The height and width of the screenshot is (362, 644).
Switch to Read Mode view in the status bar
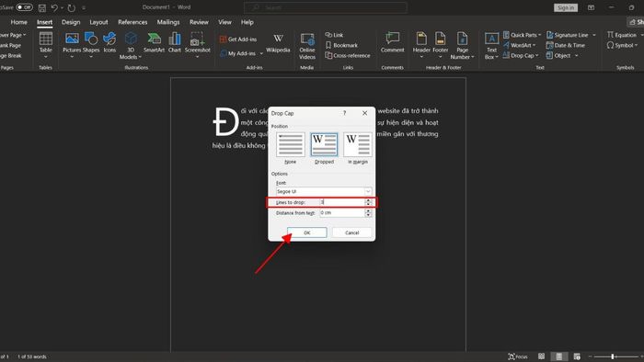pyautogui.click(x=541, y=356)
